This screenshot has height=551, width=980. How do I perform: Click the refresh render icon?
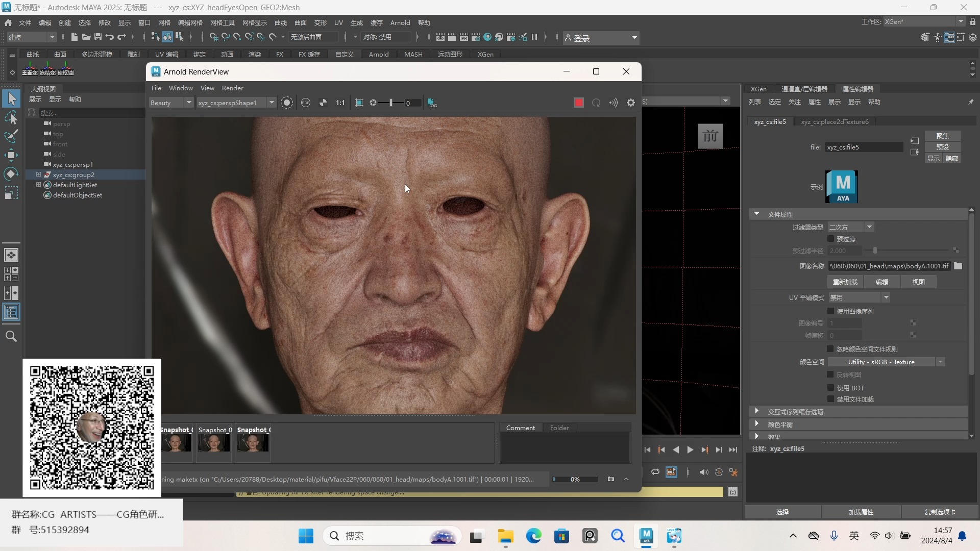[596, 103]
